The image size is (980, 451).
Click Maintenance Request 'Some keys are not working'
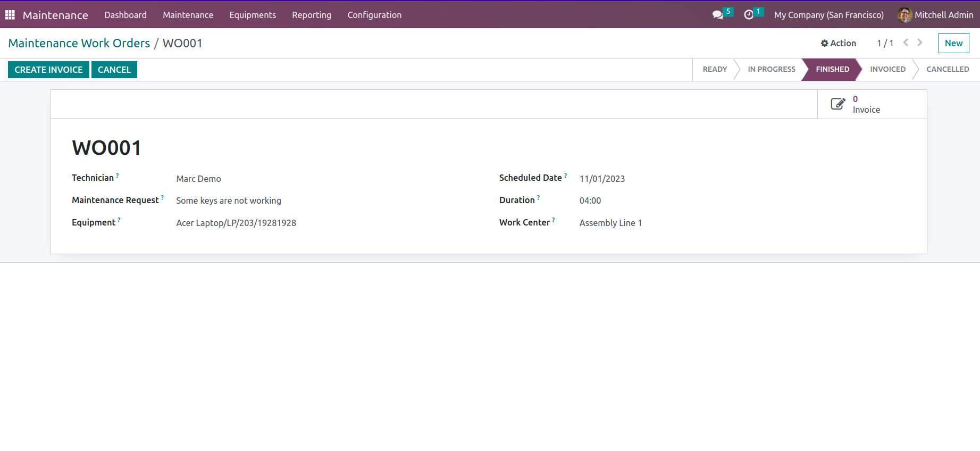pyautogui.click(x=229, y=201)
